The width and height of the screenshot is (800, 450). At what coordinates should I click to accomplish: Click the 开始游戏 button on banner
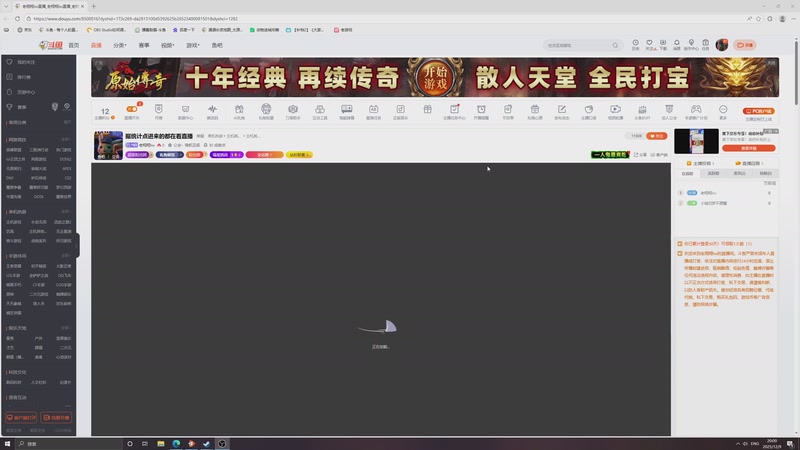click(x=435, y=78)
